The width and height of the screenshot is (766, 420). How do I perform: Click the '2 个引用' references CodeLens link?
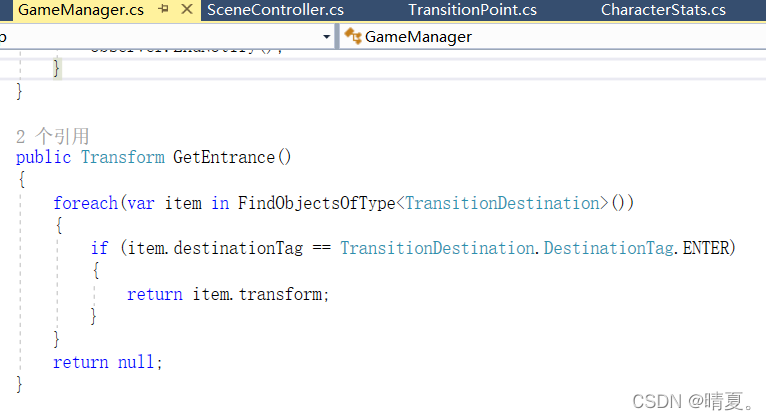pyautogui.click(x=53, y=136)
